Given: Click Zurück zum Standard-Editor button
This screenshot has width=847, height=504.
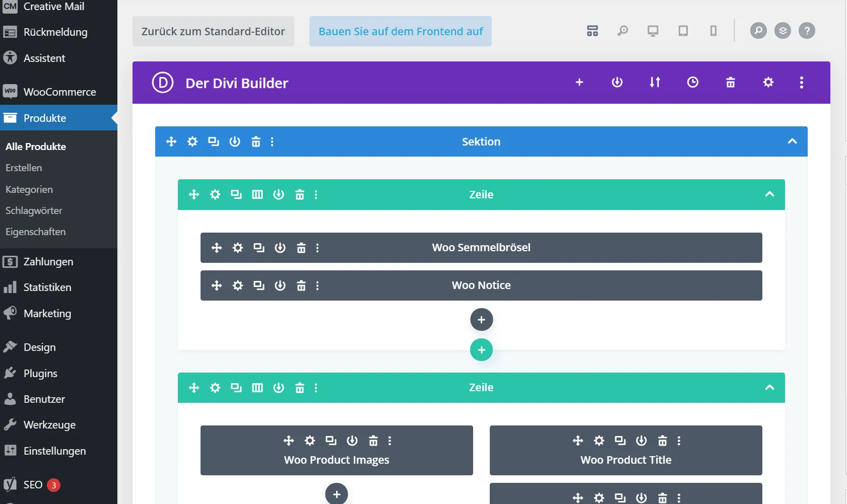Looking at the screenshot, I should point(213,31).
